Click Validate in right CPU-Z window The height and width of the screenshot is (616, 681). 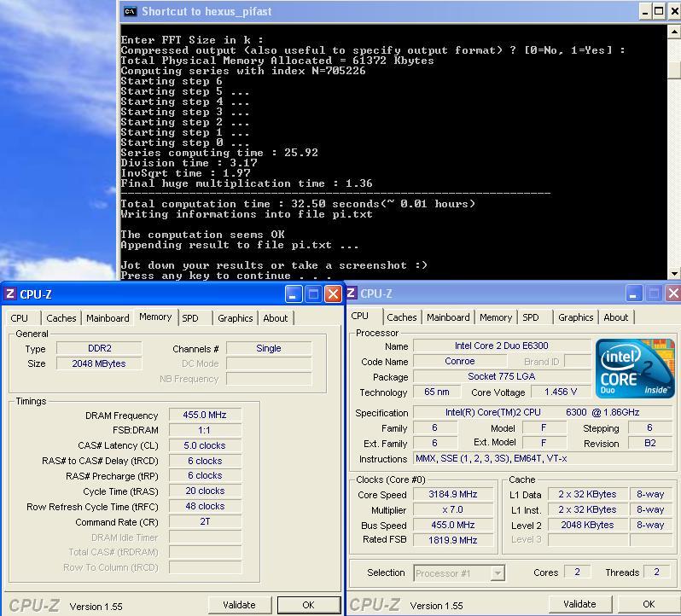pyautogui.click(x=579, y=604)
